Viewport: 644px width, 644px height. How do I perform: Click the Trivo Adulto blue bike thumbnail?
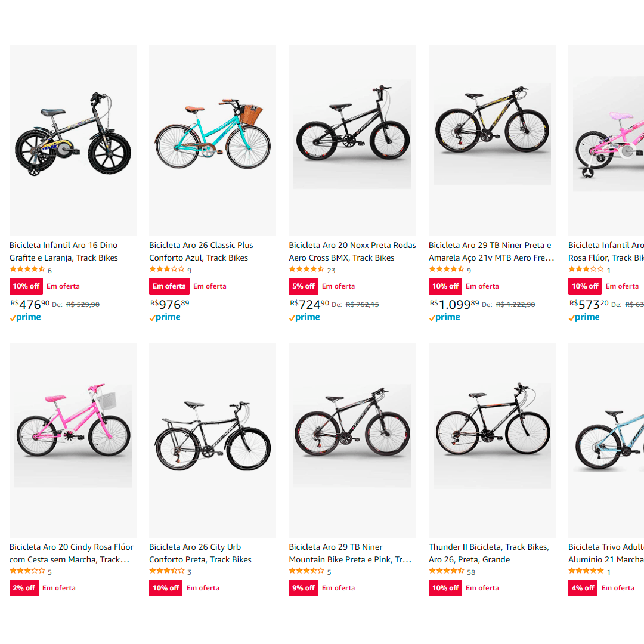pyautogui.click(x=607, y=440)
